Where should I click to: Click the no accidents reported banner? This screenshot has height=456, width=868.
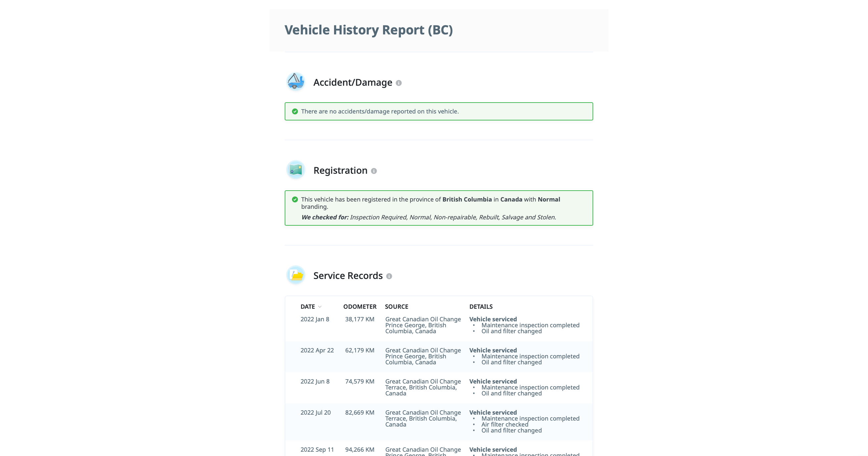pyautogui.click(x=439, y=112)
